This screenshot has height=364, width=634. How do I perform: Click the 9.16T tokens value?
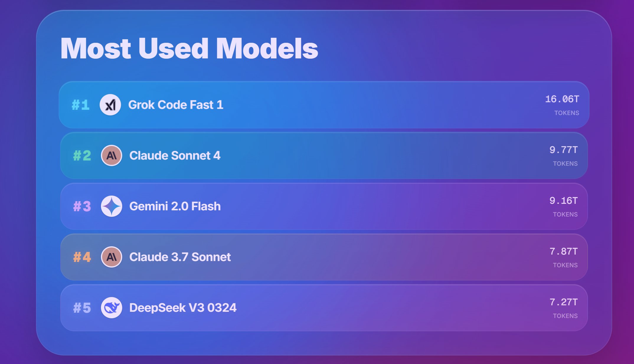(563, 201)
